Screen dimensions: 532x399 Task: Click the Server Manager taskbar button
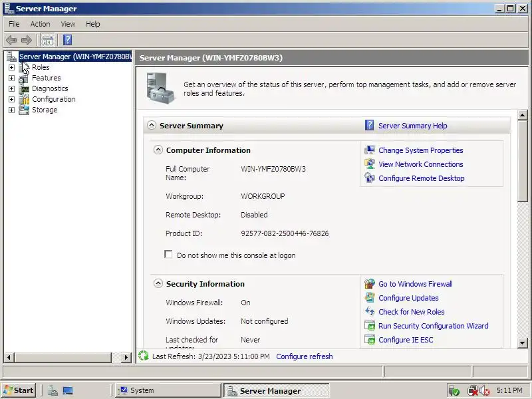click(x=276, y=390)
